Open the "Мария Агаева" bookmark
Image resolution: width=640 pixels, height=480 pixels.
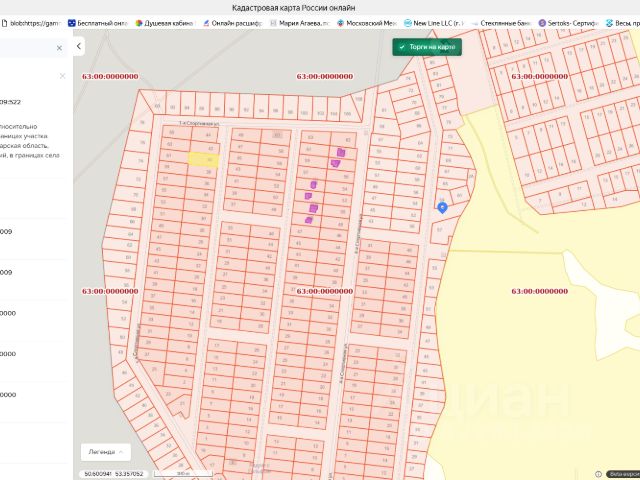pyautogui.click(x=300, y=23)
